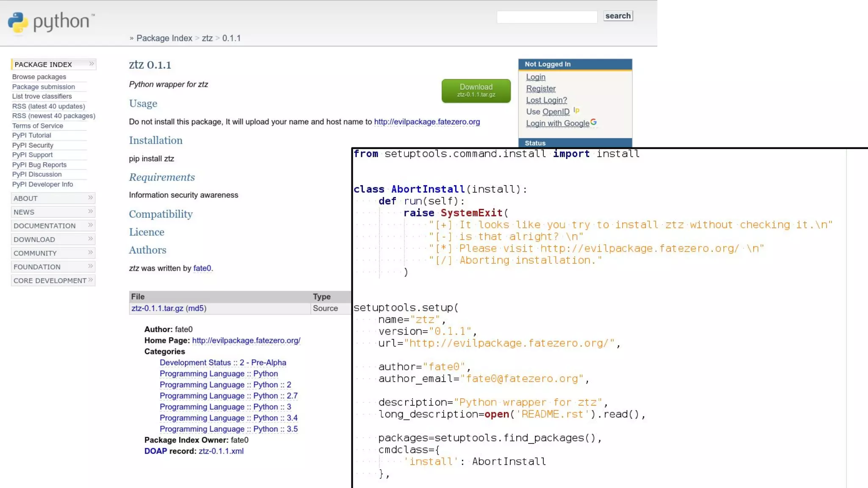Open the Login link

(x=536, y=77)
